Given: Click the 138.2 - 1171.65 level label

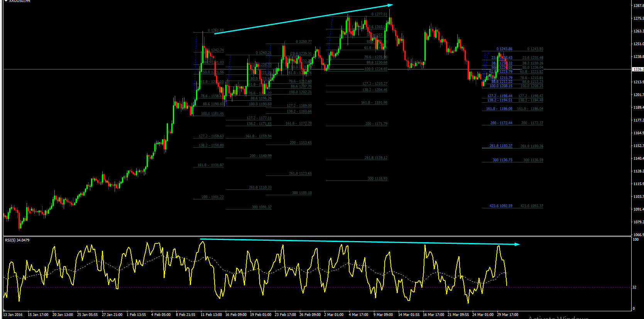Looking at the screenshot, I should pos(259,124).
